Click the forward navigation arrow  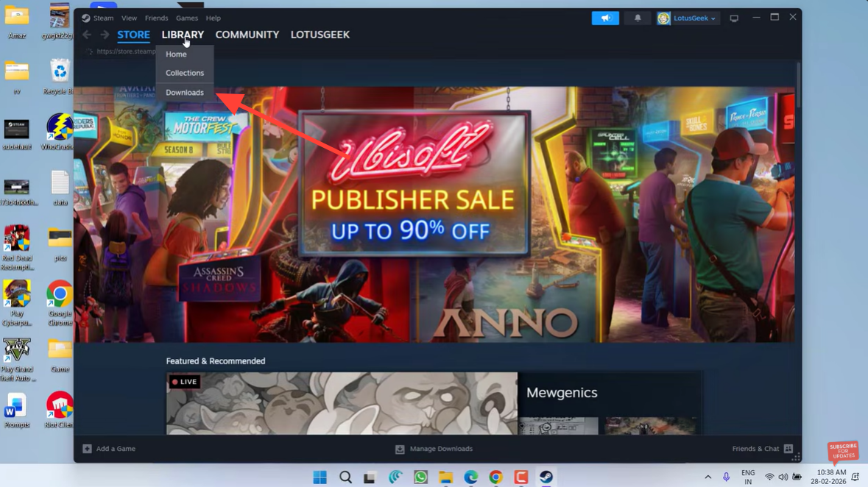coord(105,35)
